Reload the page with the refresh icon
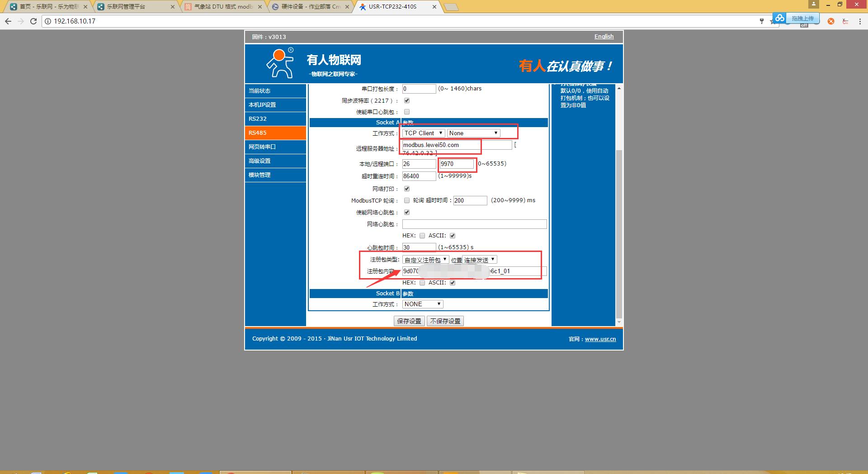Viewport: 868px width, 474px height. click(x=33, y=21)
